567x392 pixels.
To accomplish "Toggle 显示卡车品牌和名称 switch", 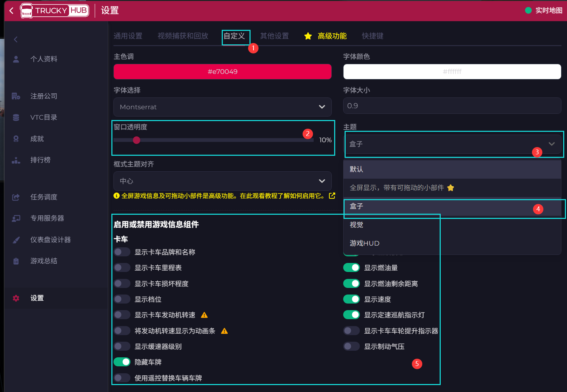I will tap(122, 252).
